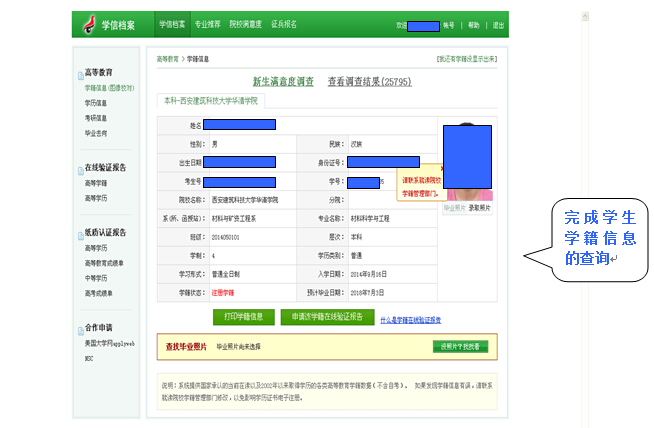Click 申请该学籍在线验证报告 button
Screen dimensions: 654x428
pos(326,317)
